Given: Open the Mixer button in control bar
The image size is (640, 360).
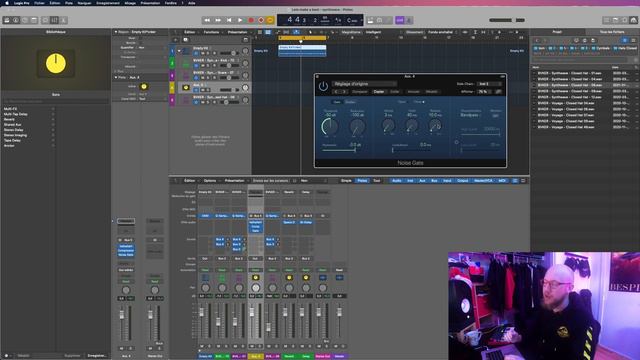Looking at the screenshot, I should [x=54, y=20].
